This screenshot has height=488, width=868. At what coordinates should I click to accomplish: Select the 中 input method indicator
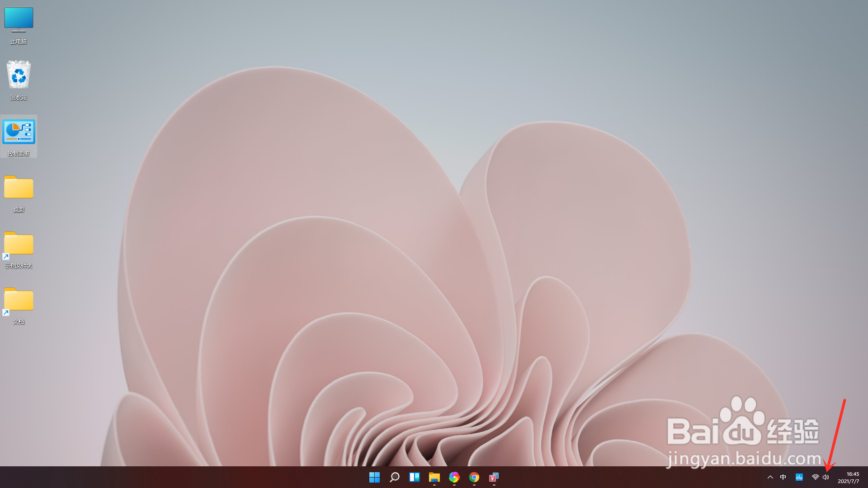pyautogui.click(x=783, y=477)
